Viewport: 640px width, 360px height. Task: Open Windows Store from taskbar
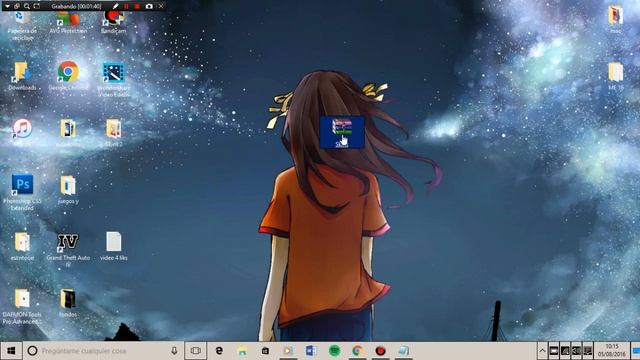click(265, 351)
